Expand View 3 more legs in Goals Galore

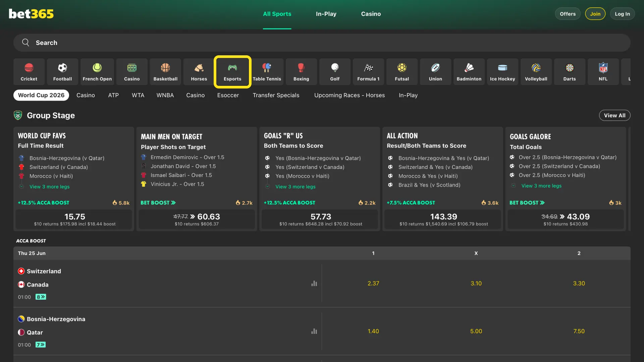click(x=541, y=186)
